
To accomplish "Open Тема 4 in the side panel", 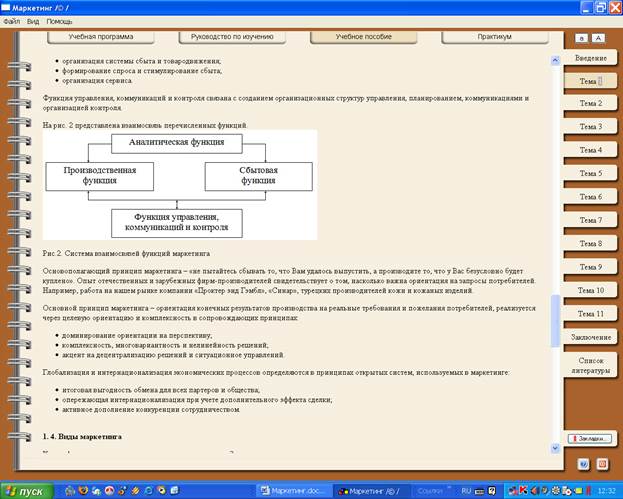I will point(590,150).
